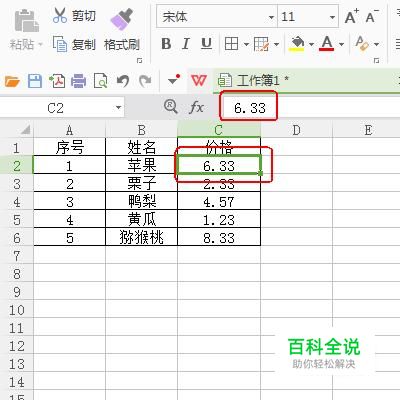Viewport: 400px width, 400px height.
Task: Open quick access toolbar customize arrow
Action: tap(174, 80)
